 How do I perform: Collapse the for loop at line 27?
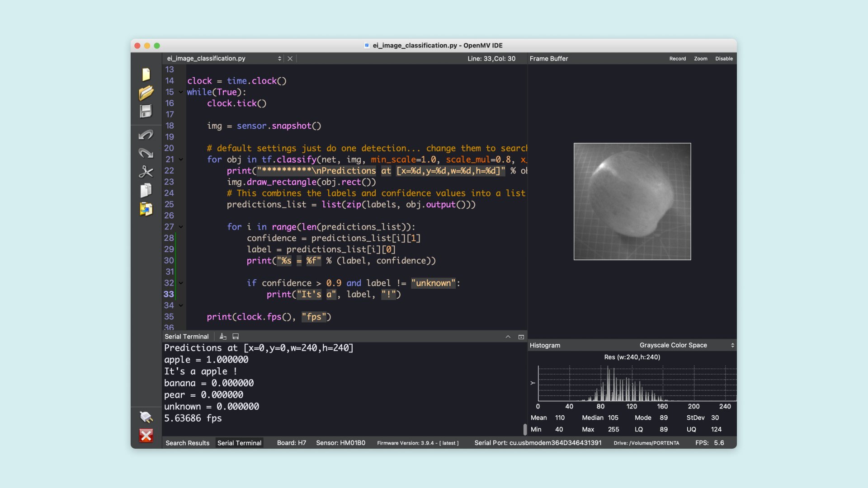[181, 227]
